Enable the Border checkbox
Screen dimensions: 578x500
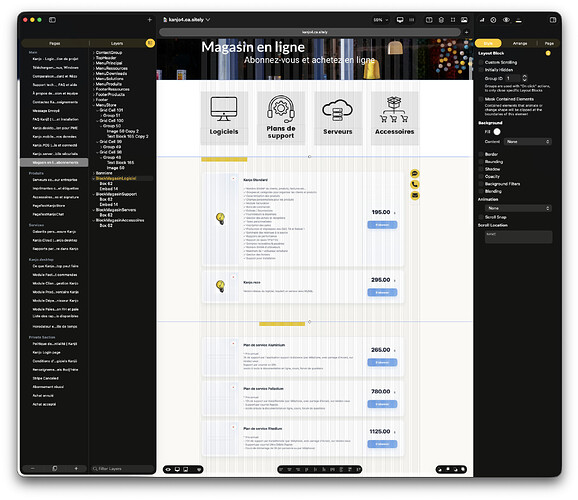(481, 154)
